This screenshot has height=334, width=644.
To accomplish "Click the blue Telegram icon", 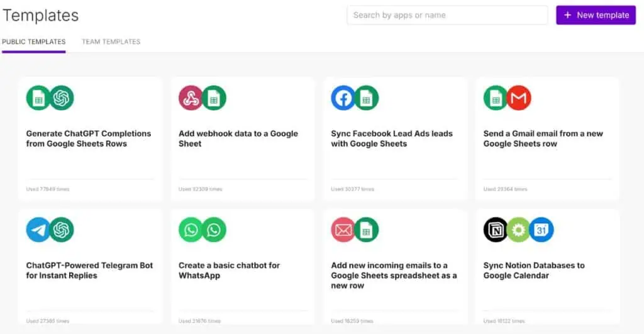I will (38, 230).
